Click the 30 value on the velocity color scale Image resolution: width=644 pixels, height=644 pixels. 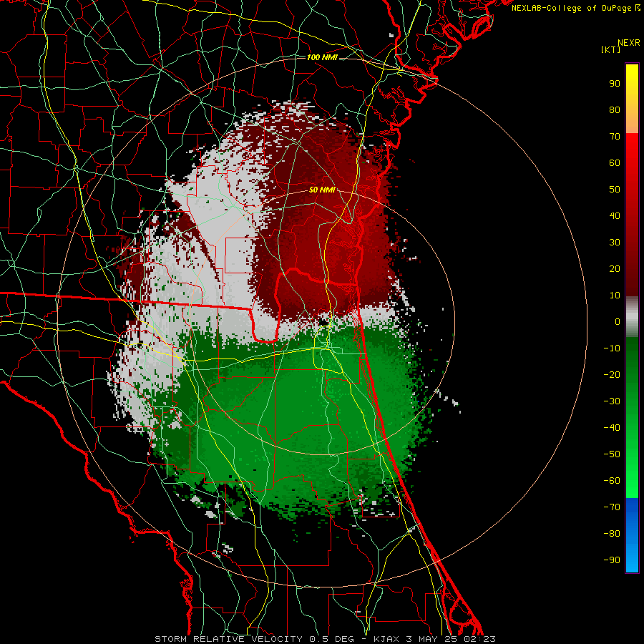[x=615, y=243]
